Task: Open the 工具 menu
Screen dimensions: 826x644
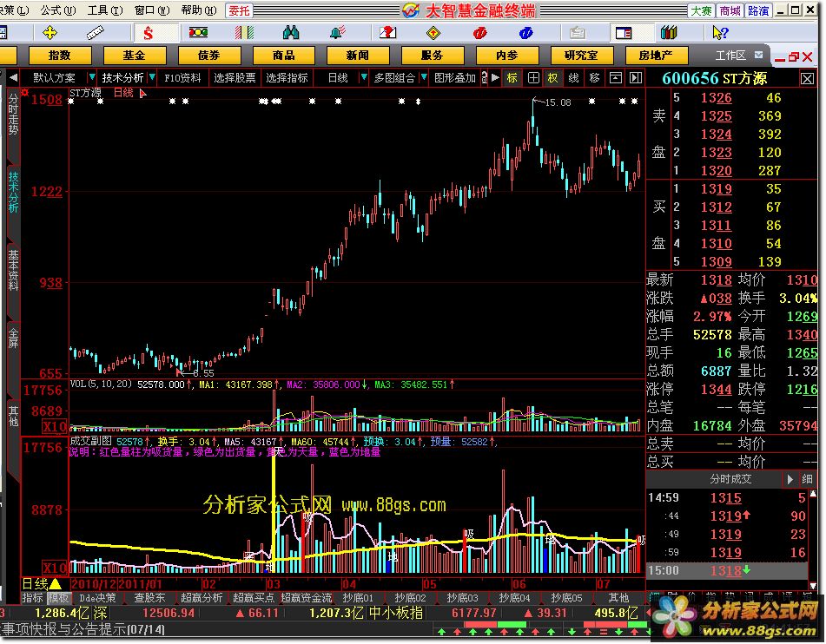Action: tap(105, 10)
